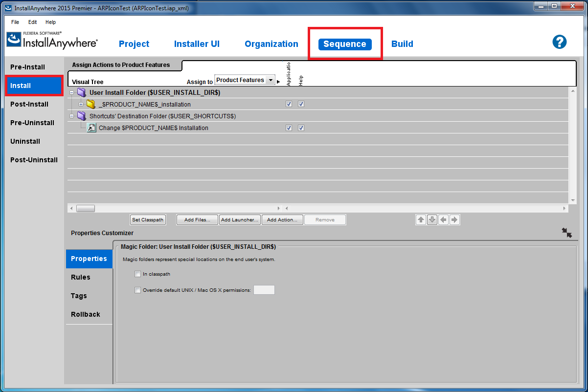Click the move down arrow button
The image size is (588, 392).
pos(432,220)
